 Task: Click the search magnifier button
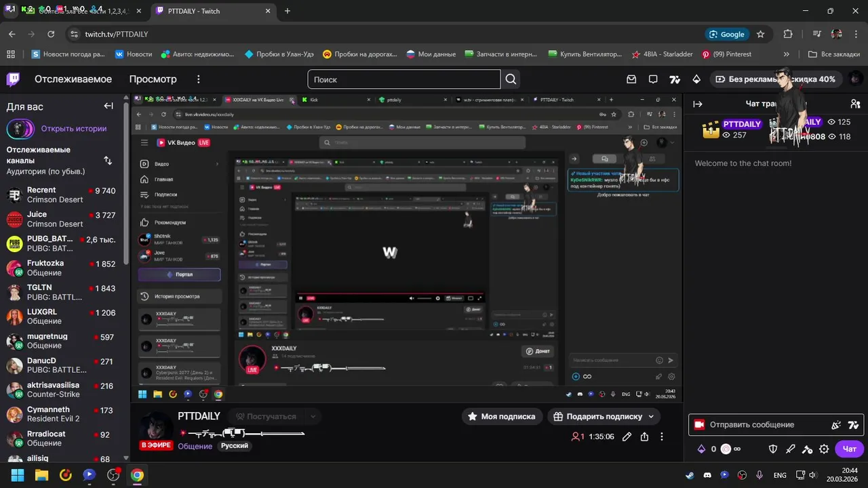click(511, 79)
